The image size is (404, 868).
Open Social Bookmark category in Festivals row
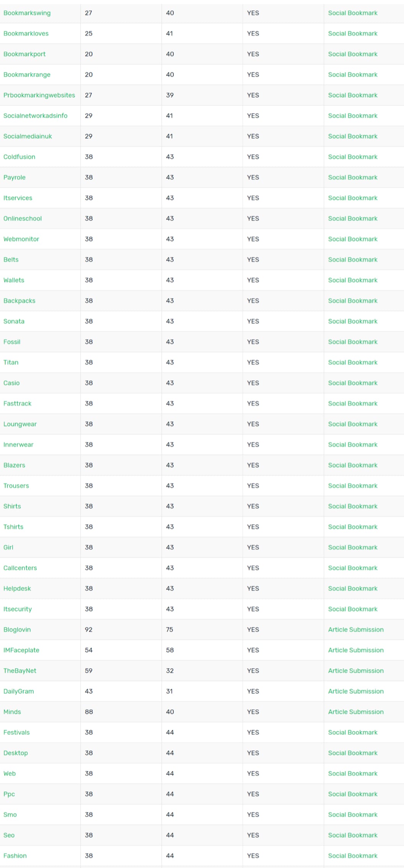point(353,732)
